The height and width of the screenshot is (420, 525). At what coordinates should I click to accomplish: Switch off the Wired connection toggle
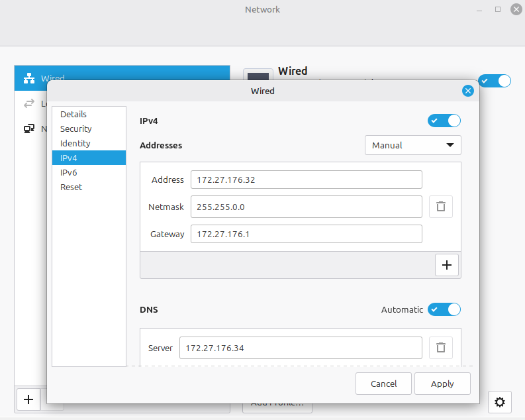(x=495, y=81)
